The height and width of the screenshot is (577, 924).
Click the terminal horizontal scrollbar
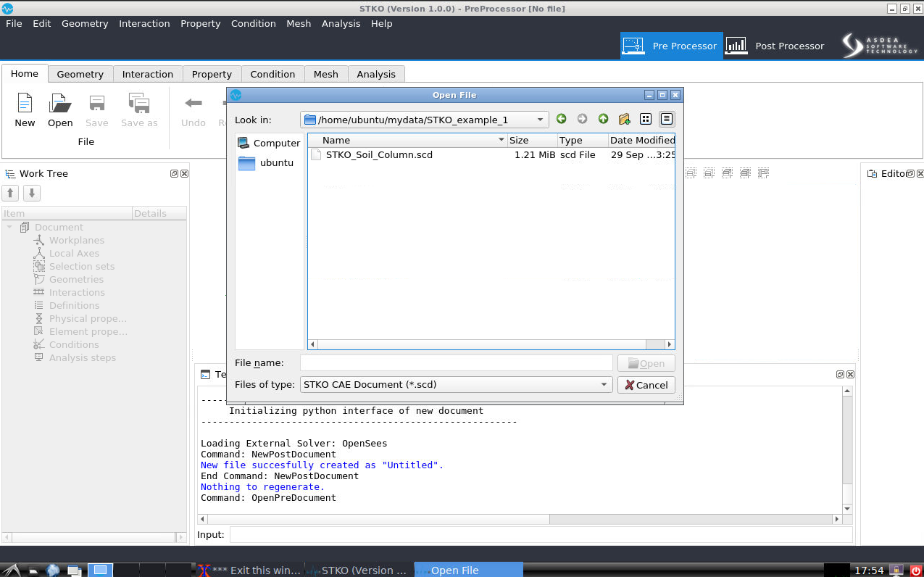520,519
